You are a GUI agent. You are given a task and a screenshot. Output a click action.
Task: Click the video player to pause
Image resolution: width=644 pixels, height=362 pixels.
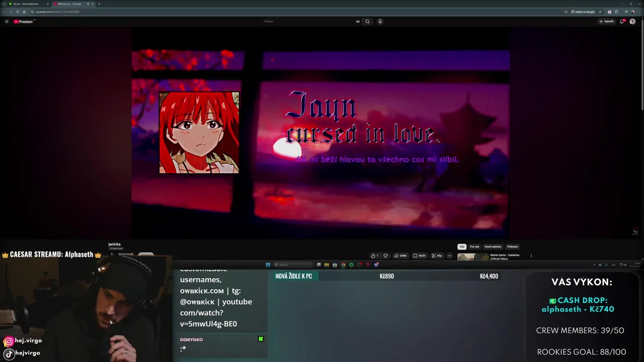tap(320, 133)
